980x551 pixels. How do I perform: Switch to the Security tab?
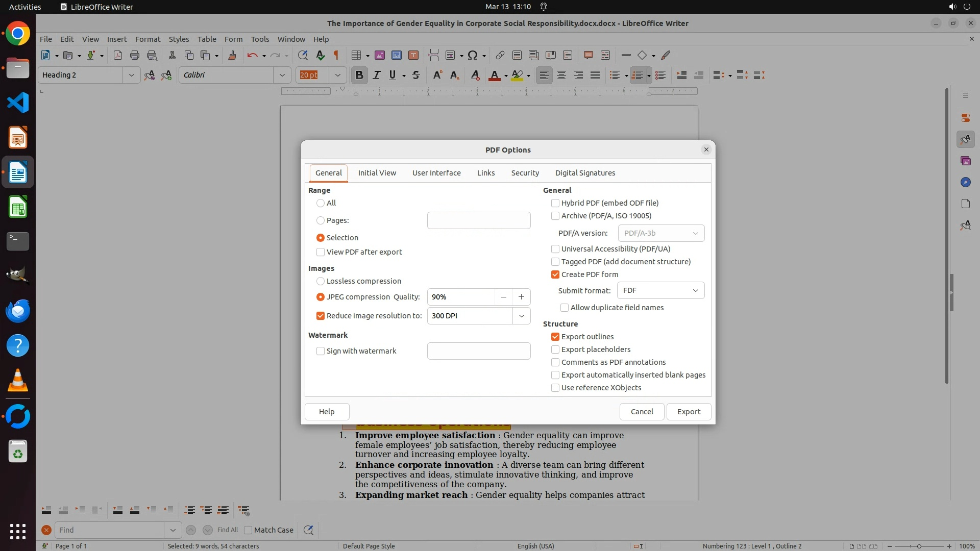click(525, 173)
